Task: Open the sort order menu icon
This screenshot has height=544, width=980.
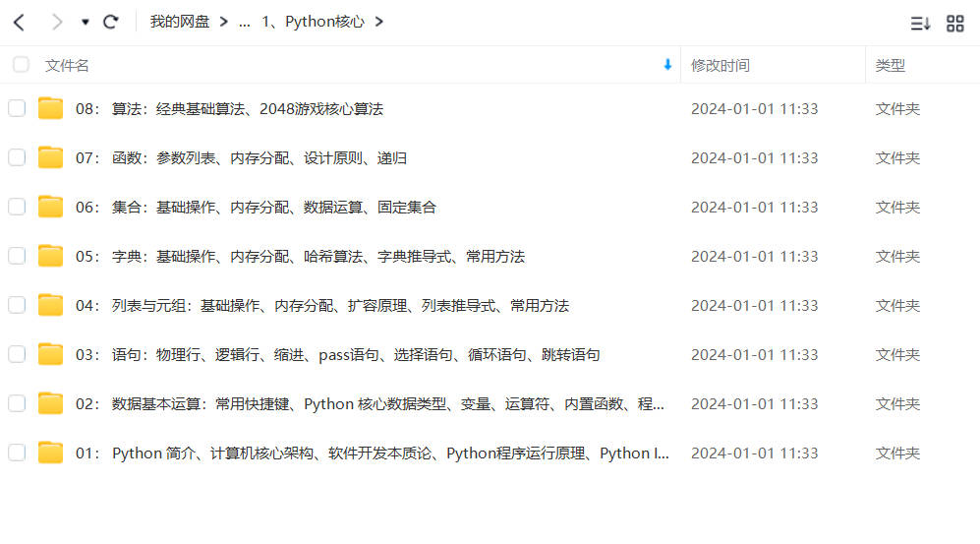Action: pyautogui.click(x=920, y=24)
